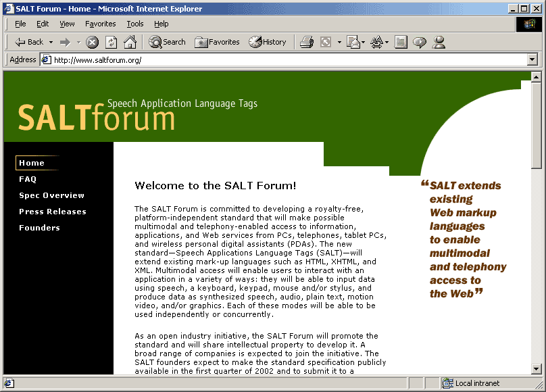Expand the Mail button dropdown arrow

tap(363, 43)
